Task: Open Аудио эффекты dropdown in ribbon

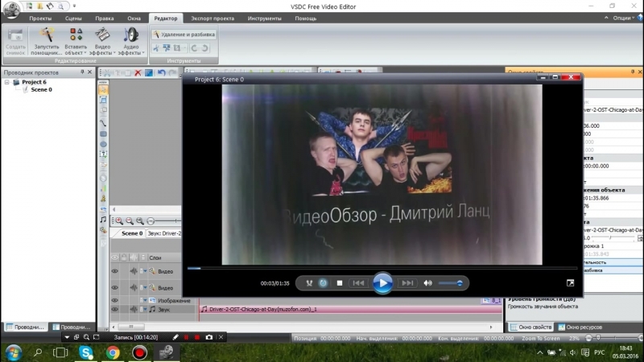Action: click(x=130, y=40)
